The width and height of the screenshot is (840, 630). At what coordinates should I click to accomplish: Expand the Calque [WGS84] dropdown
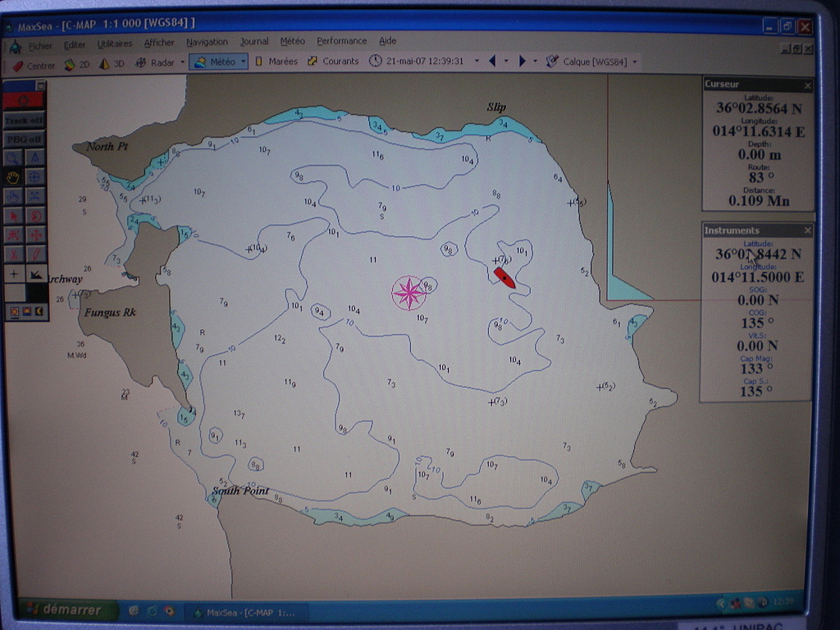[635, 62]
